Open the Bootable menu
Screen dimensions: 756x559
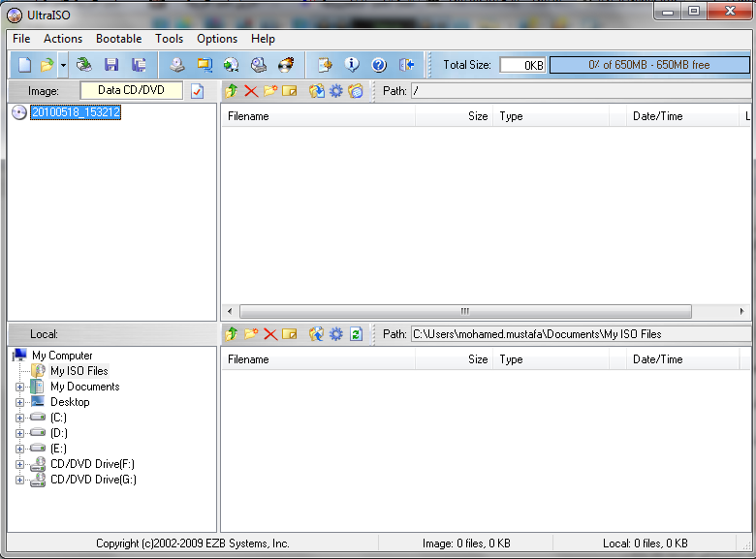pyautogui.click(x=118, y=39)
